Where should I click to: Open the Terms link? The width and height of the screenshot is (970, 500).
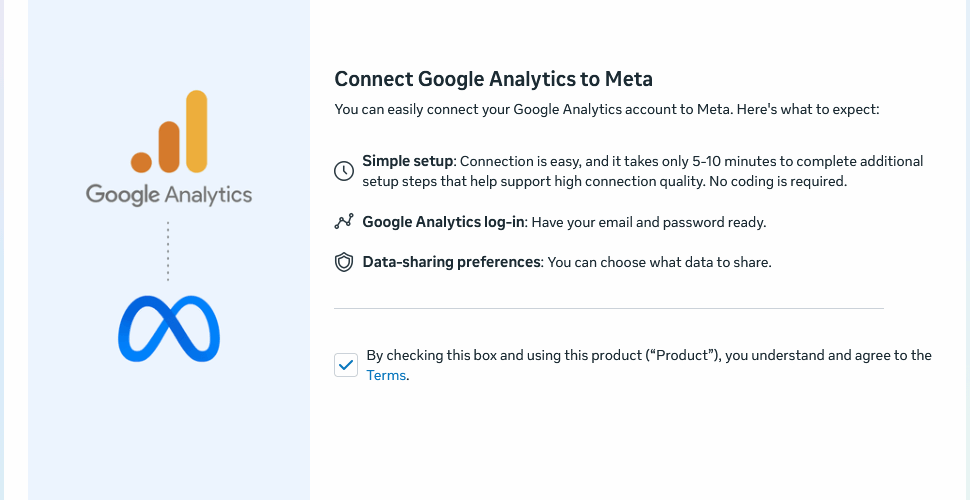coord(386,376)
